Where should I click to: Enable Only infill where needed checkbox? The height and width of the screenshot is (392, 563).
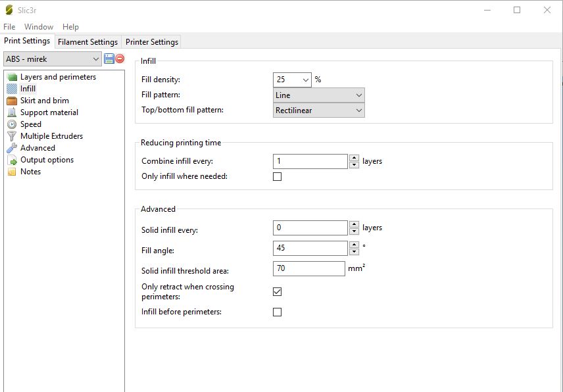point(277,177)
